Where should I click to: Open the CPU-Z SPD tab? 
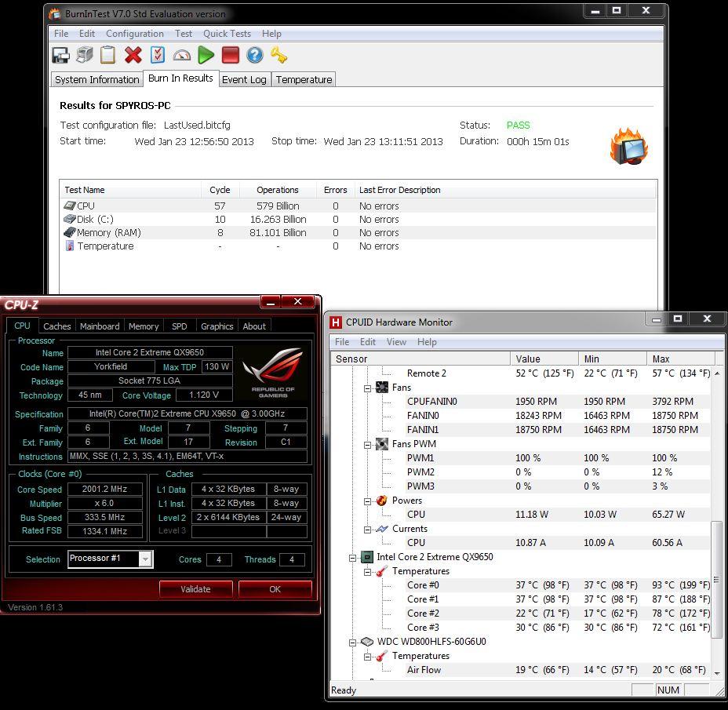point(179,326)
